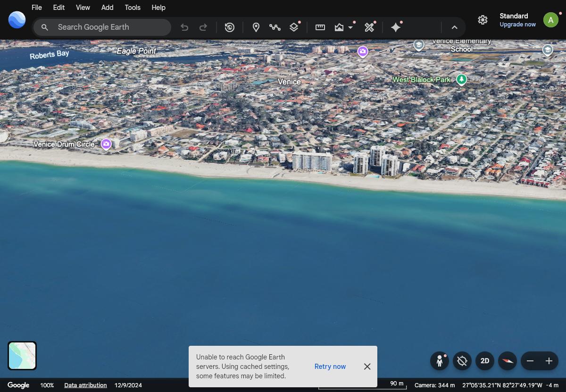Open the Add menu

[108, 8]
